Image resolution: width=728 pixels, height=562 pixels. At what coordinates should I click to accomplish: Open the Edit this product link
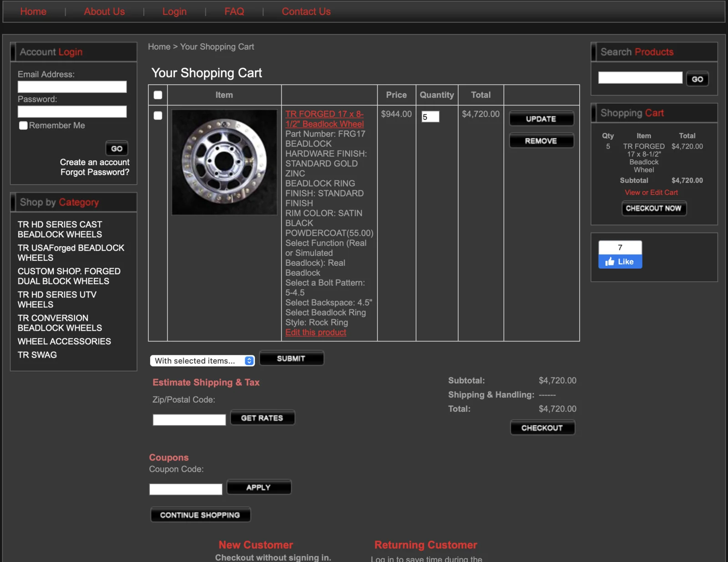pyautogui.click(x=316, y=333)
